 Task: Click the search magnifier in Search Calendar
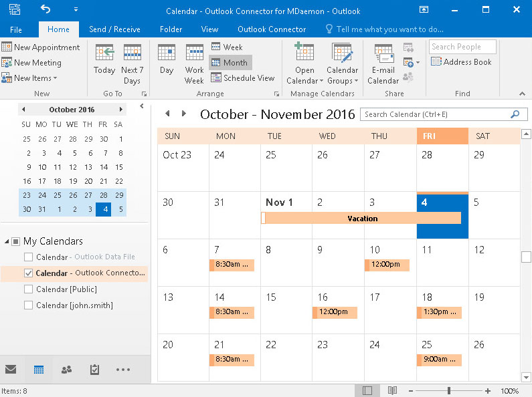click(515, 114)
